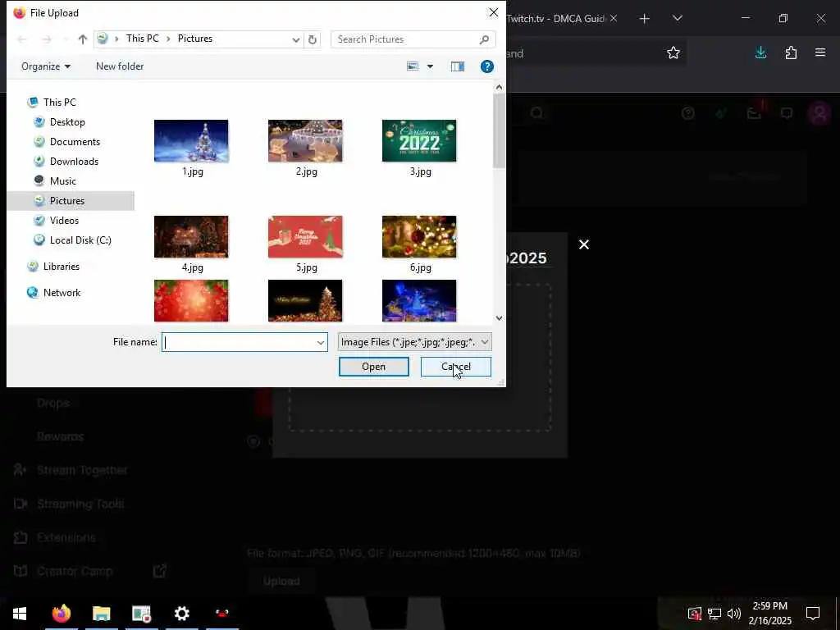
Task: Select the 4.jpg thumbnail
Action: 191,237
